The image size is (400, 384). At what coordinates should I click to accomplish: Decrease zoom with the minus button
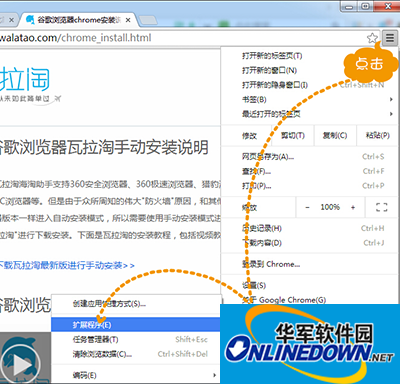pyautogui.click(x=307, y=207)
